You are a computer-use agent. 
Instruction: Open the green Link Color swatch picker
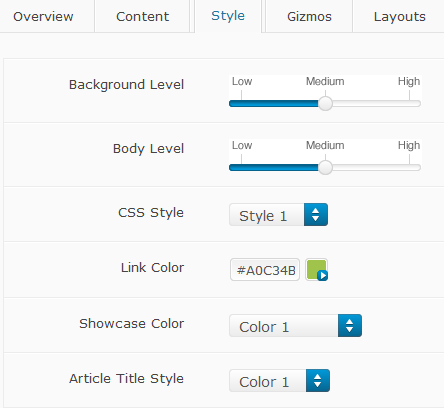pos(316,270)
